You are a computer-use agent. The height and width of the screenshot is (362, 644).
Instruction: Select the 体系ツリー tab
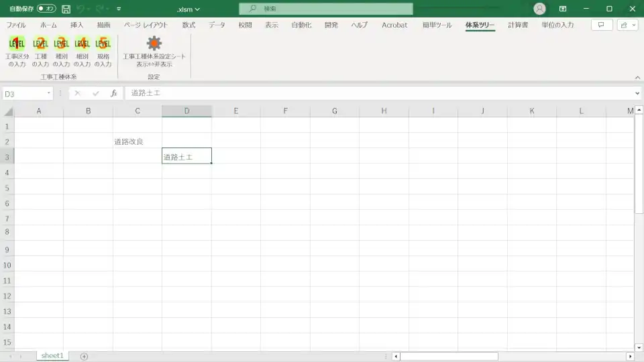(x=480, y=25)
